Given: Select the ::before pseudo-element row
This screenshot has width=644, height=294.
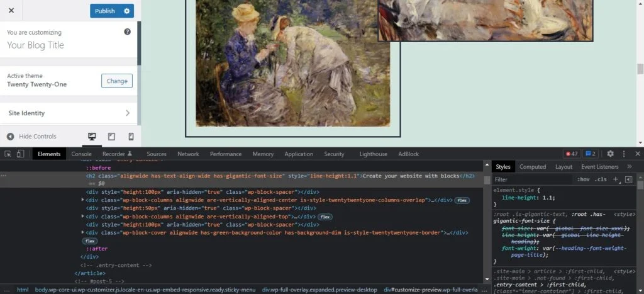Looking at the screenshot, I should pos(98,167).
